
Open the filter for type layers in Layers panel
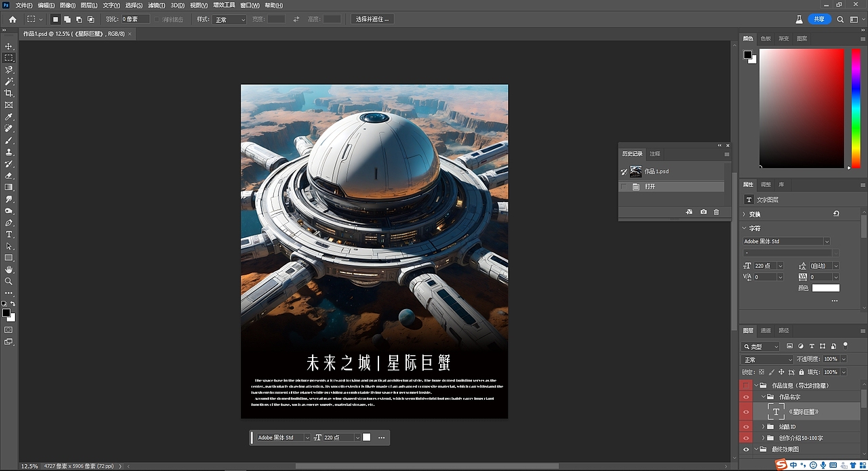pos(812,346)
